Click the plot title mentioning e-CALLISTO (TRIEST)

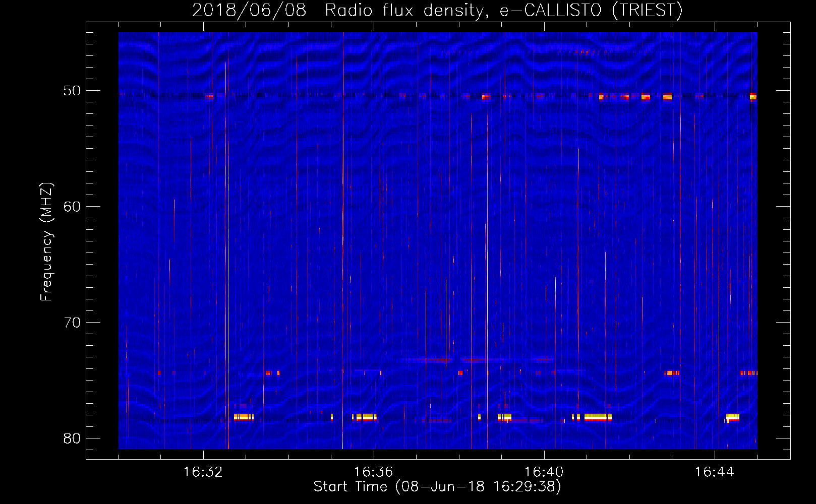point(437,10)
